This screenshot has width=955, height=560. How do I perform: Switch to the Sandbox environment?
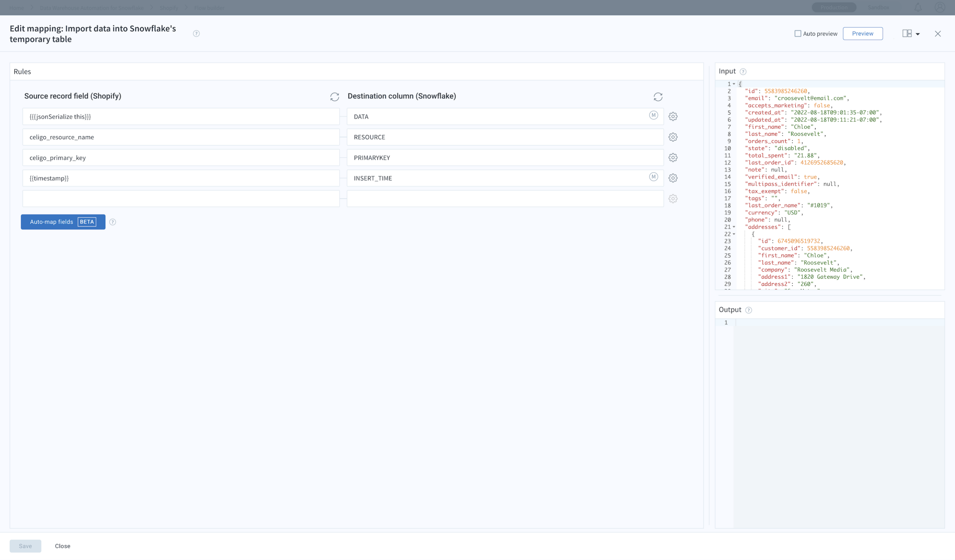(878, 7)
